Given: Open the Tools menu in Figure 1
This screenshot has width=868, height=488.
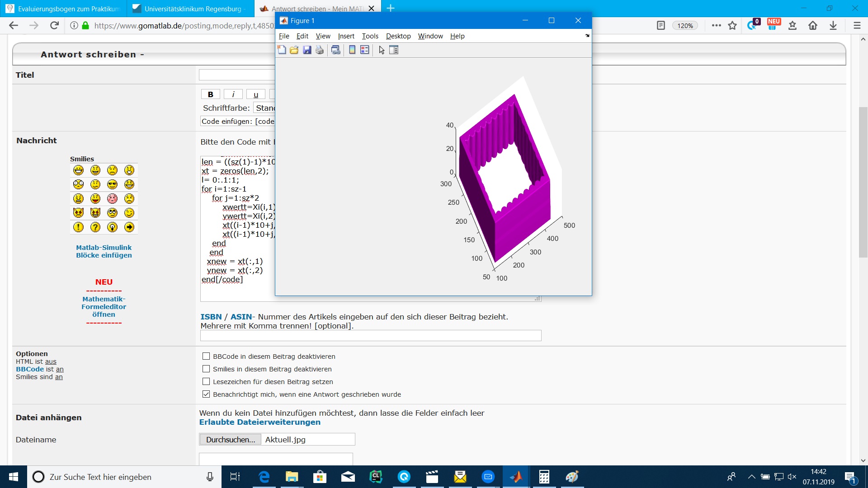Looking at the screenshot, I should click(x=370, y=36).
